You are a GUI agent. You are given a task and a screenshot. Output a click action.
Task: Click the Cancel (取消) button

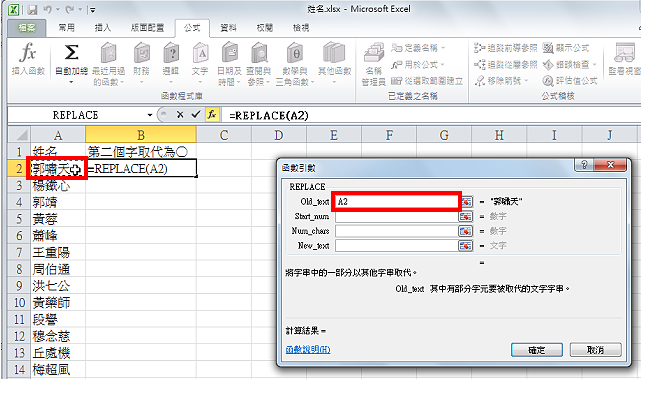595,350
